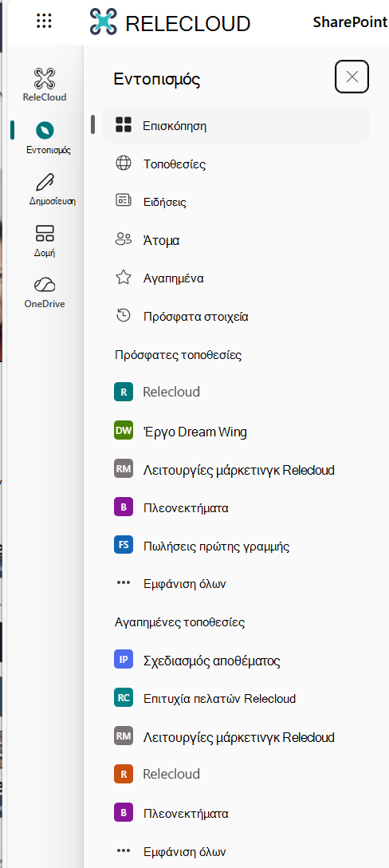Click purple B icon under Αγαπημένες τοποθεσίες

tap(124, 813)
